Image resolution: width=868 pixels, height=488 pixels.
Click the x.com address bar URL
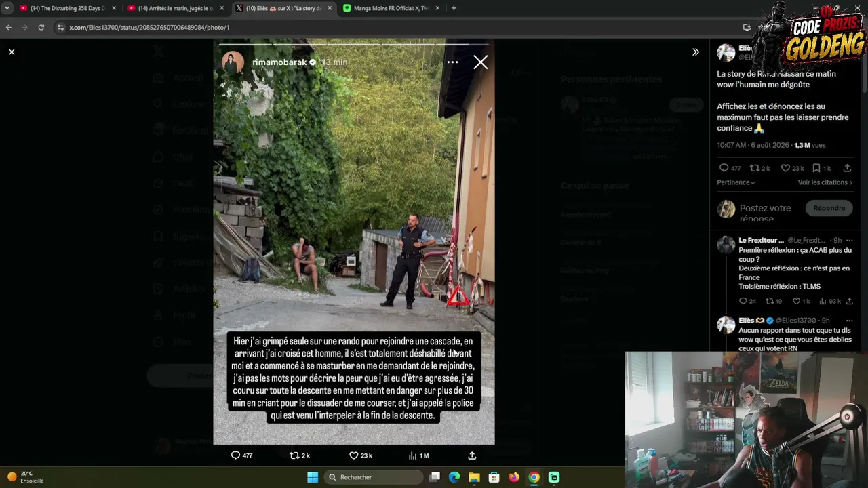(149, 27)
